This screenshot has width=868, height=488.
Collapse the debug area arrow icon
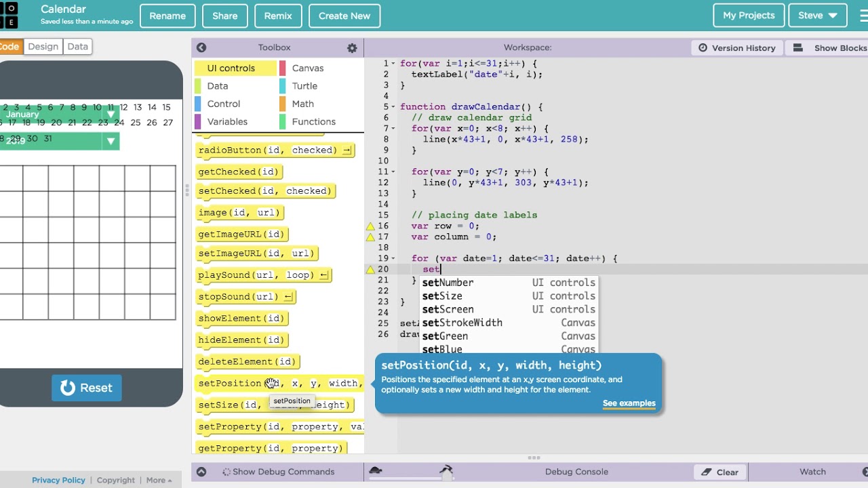coord(201,472)
